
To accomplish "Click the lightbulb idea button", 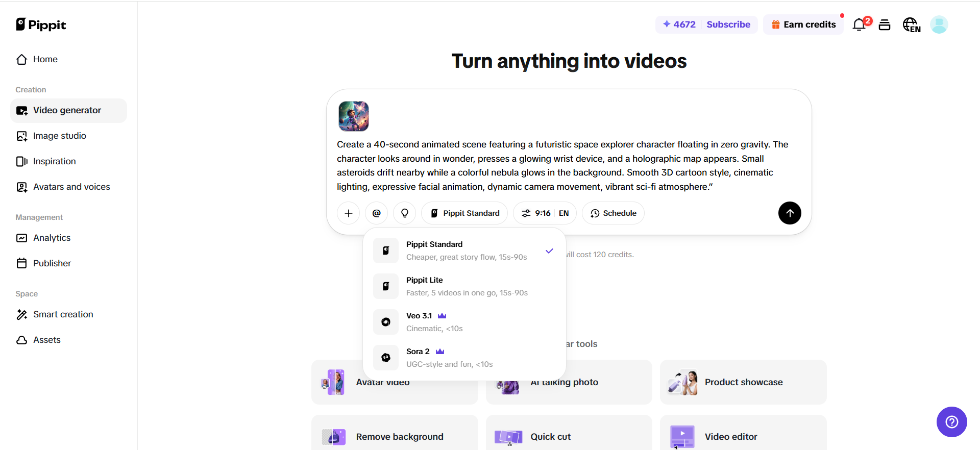I will pos(405,213).
